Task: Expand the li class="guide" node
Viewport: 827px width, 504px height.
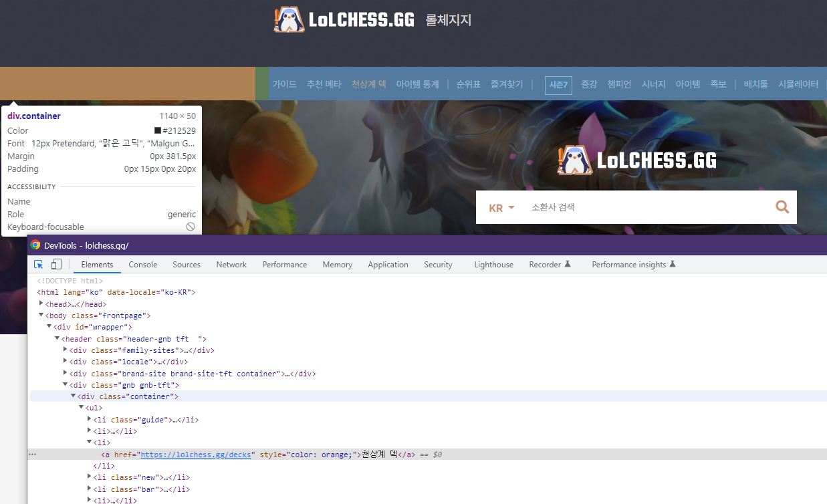Action: (90, 419)
